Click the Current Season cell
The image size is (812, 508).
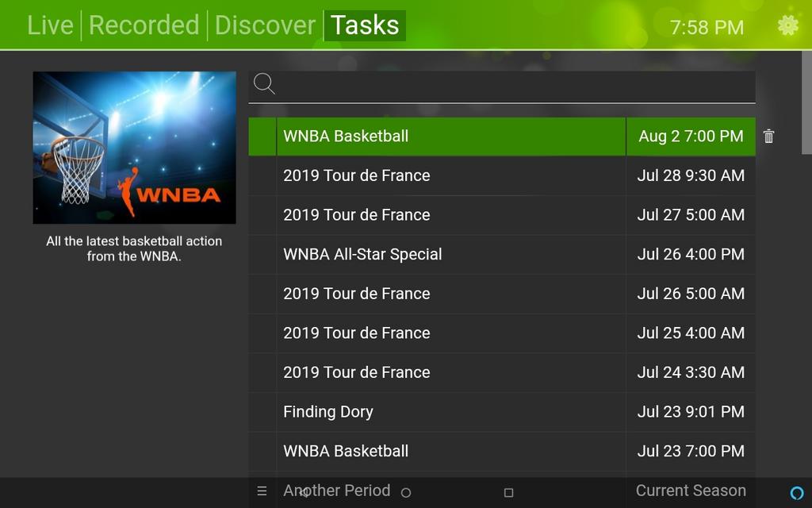[x=691, y=491]
